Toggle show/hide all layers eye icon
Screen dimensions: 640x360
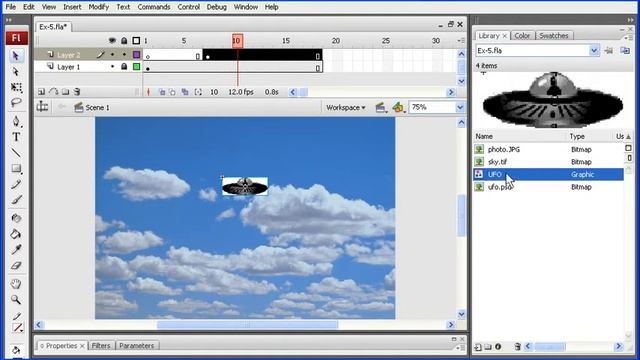click(112, 40)
